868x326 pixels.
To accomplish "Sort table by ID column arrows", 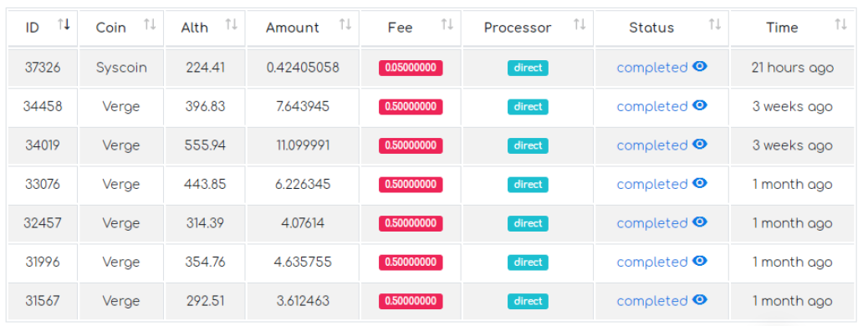I will coord(64,24).
